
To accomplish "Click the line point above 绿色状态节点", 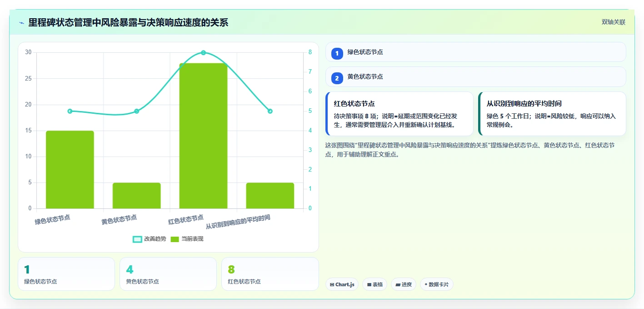I will (70, 111).
